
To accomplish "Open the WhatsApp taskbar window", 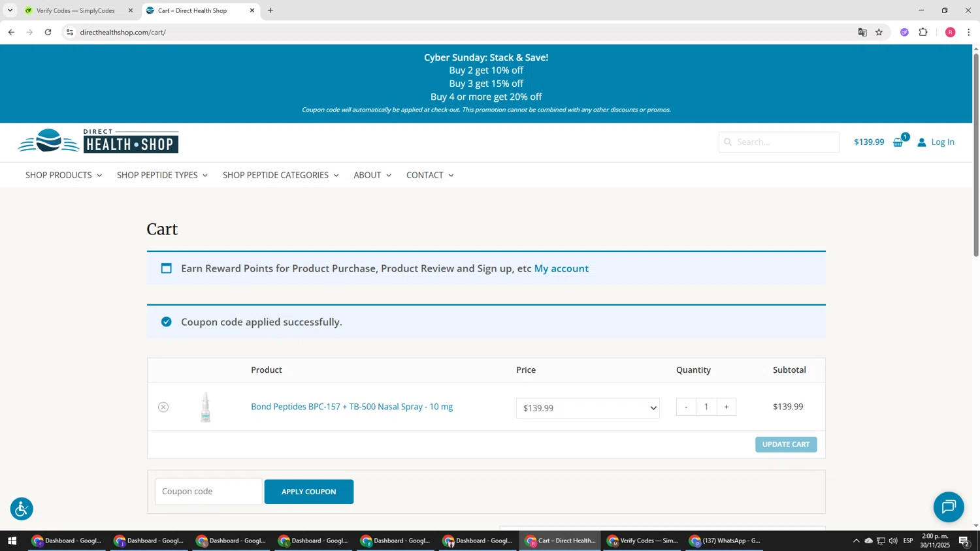I will pyautogui.click(x=726, y=541).
